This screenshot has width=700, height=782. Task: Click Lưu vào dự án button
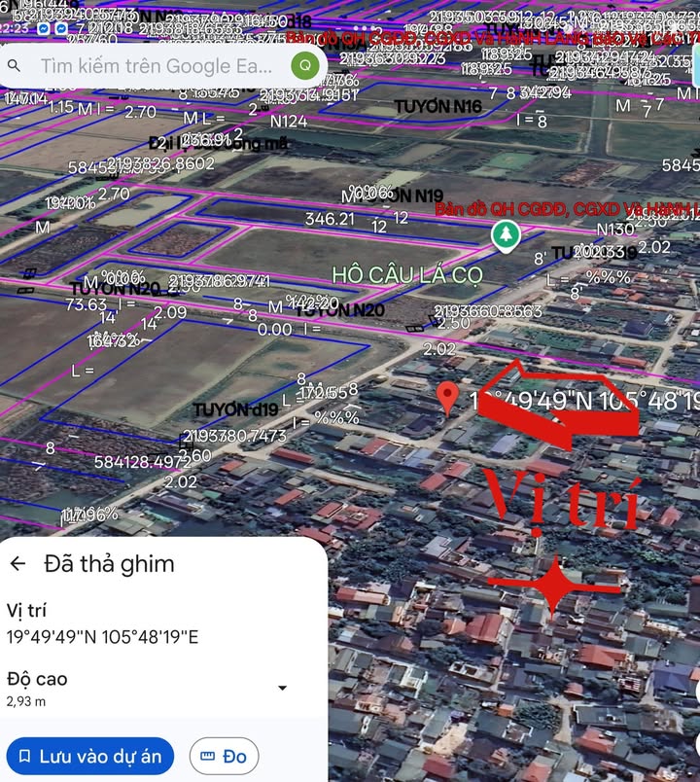[90, 756]
